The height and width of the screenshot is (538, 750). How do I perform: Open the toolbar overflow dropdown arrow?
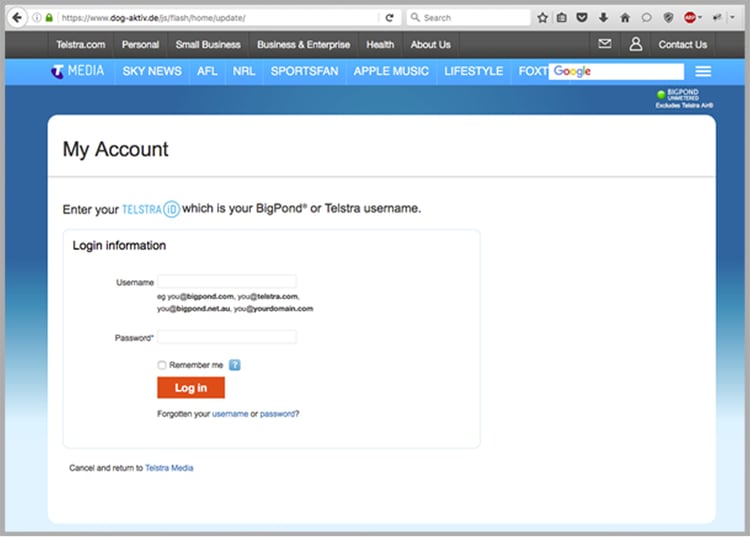click(732, 18)
